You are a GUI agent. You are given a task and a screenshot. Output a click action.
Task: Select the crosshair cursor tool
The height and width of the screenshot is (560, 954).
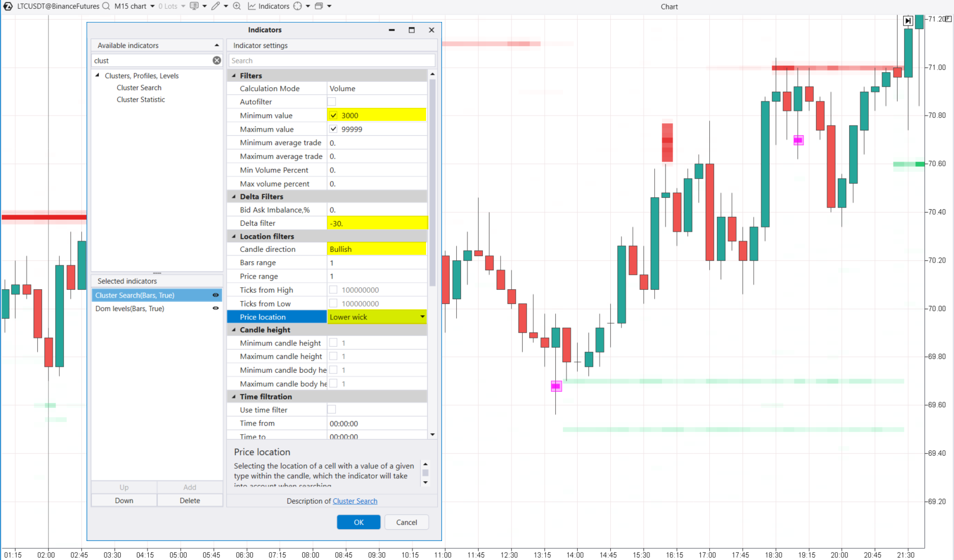299,6
